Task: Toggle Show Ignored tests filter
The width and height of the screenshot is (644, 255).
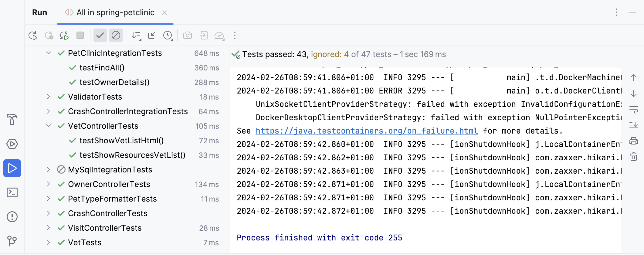Action: (x=116, y=36)
